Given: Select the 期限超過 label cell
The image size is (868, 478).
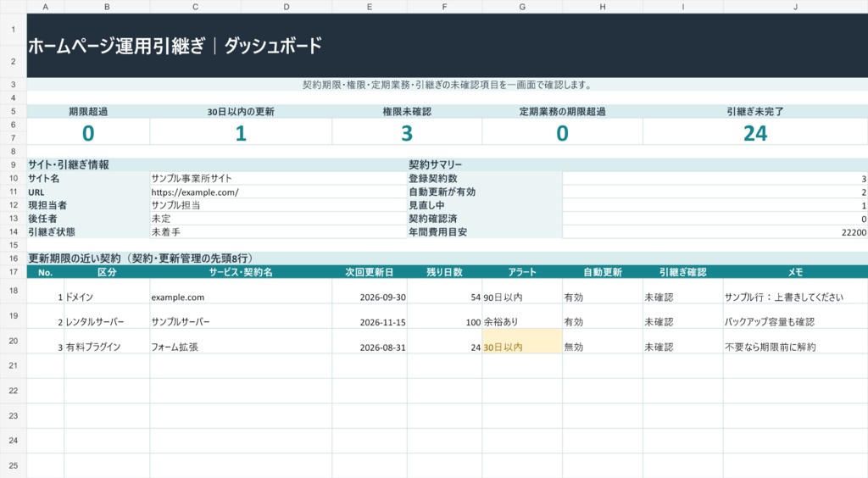Looking at the screenshot, I should 88,111.
